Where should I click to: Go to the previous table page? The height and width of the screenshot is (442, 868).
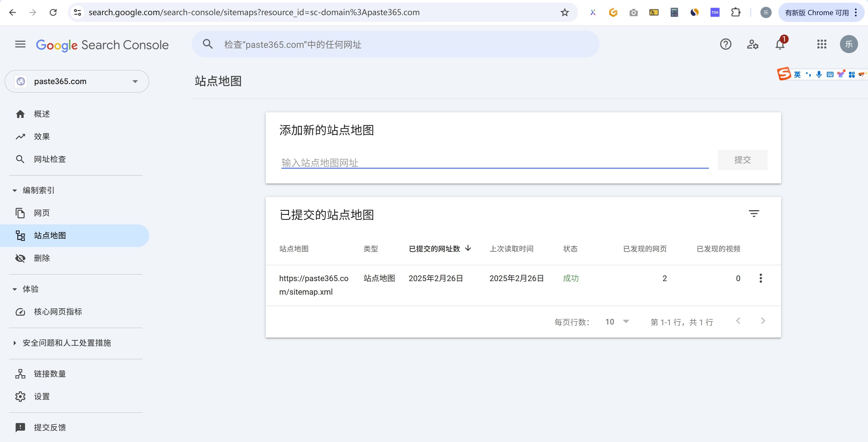[738, 321]
